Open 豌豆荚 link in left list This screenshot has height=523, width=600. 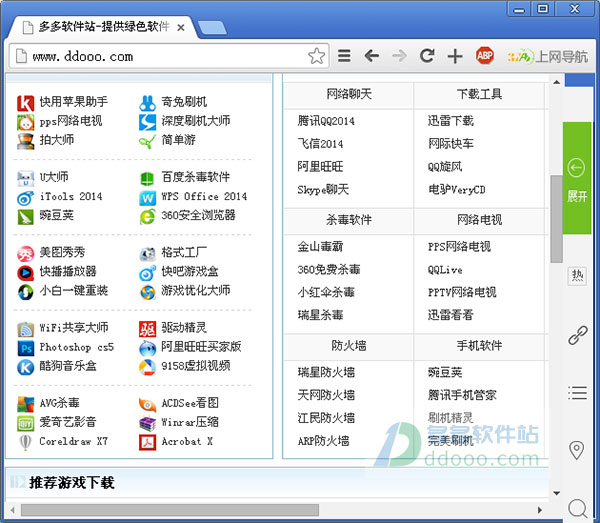(x=57, y=215)
